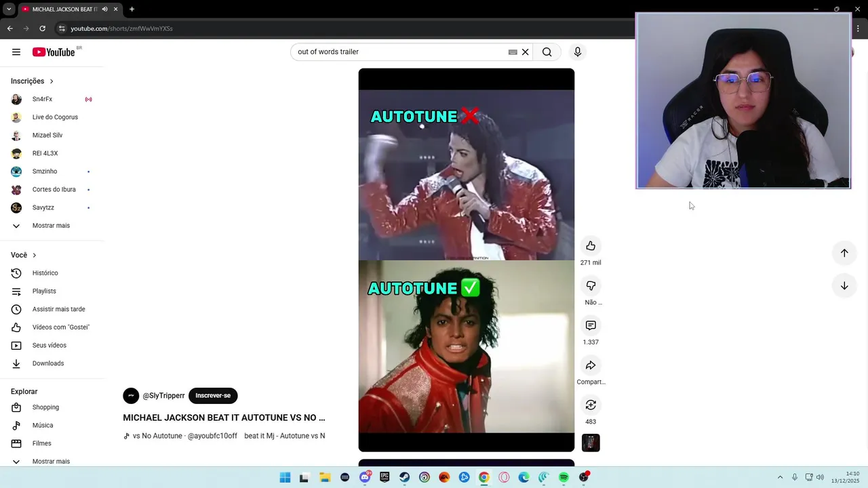
Task: Open the Short's title MICHAEL JACKSON BEAT IT
Action: 224,418
